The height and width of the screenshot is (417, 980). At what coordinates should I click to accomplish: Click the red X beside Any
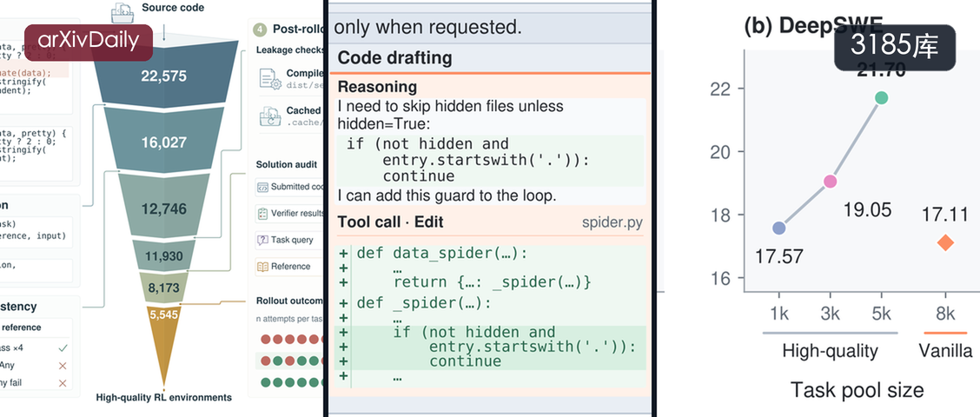pos(63,365)
